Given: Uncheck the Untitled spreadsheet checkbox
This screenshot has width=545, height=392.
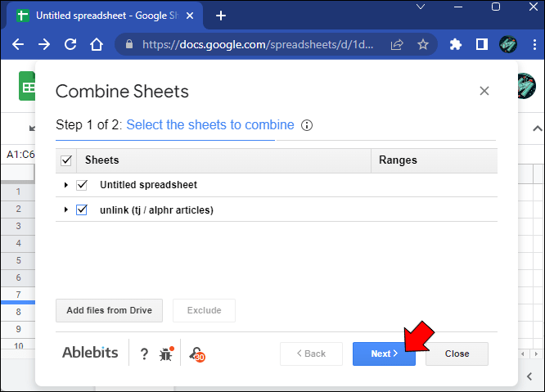Looking at the screenshot, I should point(82,185).
